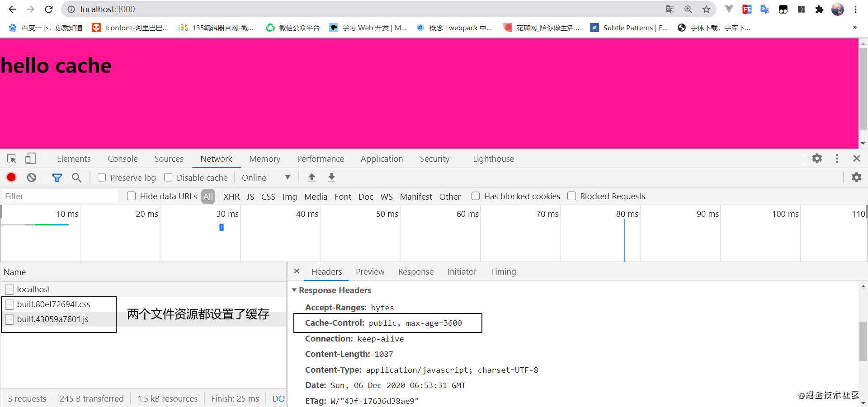Activate the DevTools inspect element picker

click(12, 159)
